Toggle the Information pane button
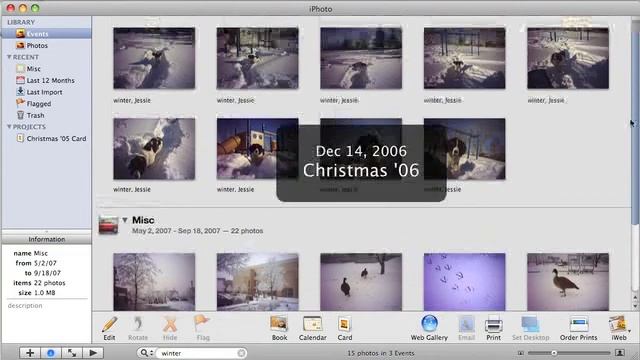 coord(51,353)
